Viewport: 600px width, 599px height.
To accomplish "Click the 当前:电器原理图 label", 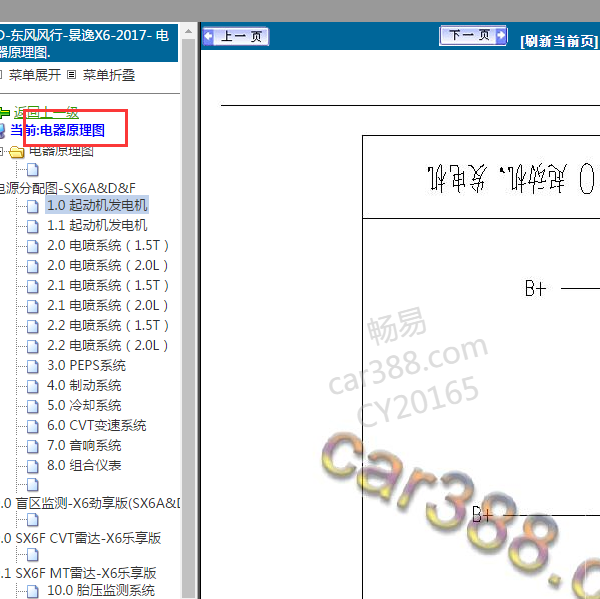I will (x=57, y=130).
